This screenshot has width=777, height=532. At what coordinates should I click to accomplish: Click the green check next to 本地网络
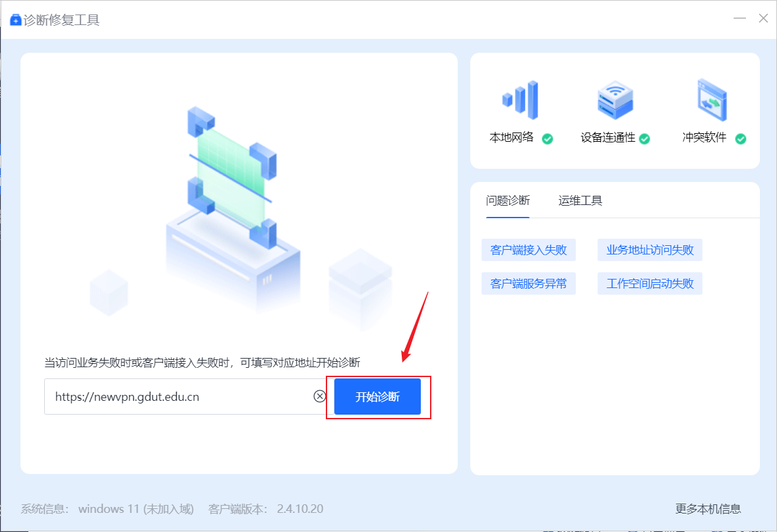547,138
